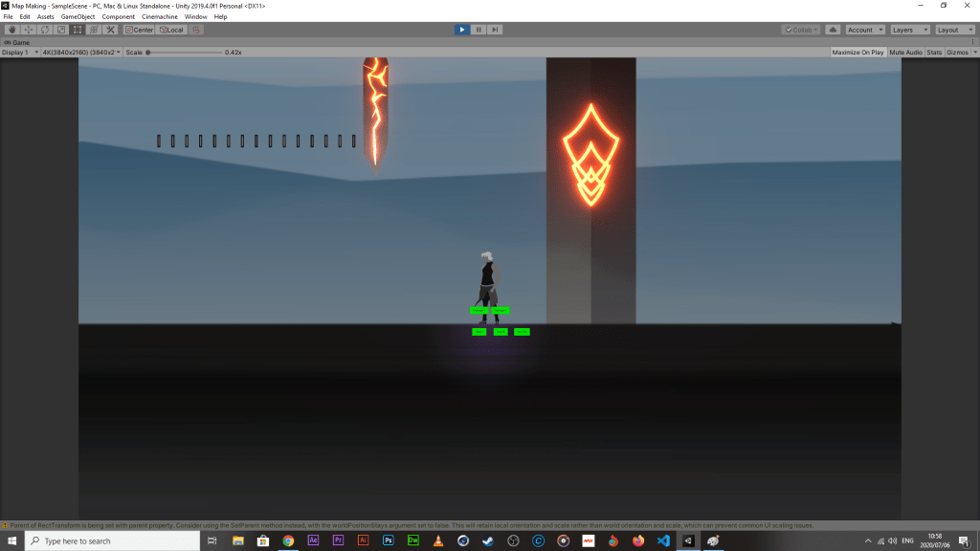
Task: Select the Rotate tool
Action: pyautogui.click(x=44, y=30)
